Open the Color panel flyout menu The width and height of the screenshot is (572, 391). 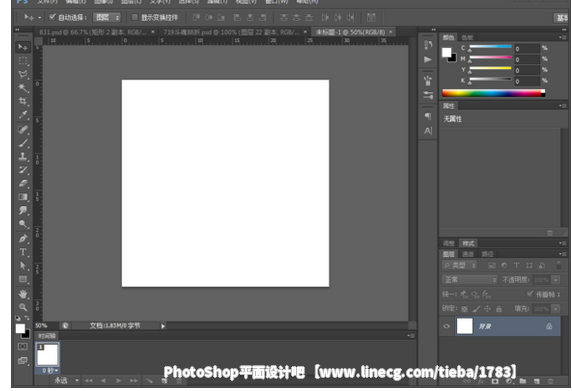562,37
